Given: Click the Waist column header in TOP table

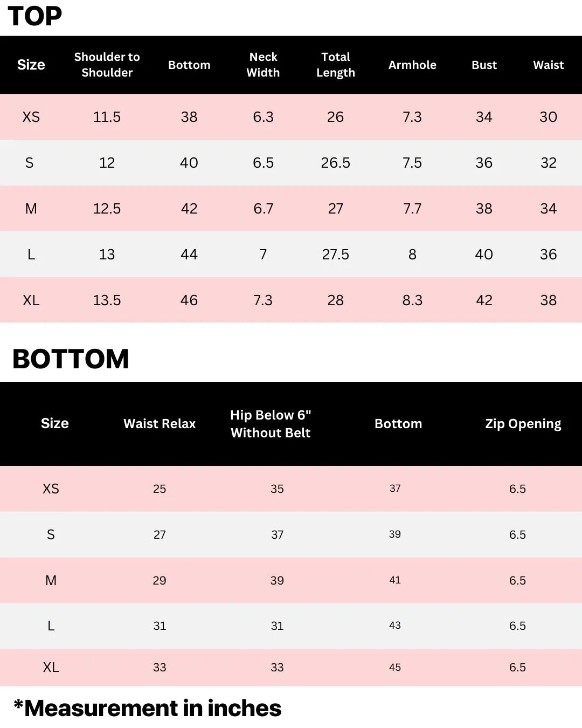Looking at the screenshot, I should click(548, 65).
